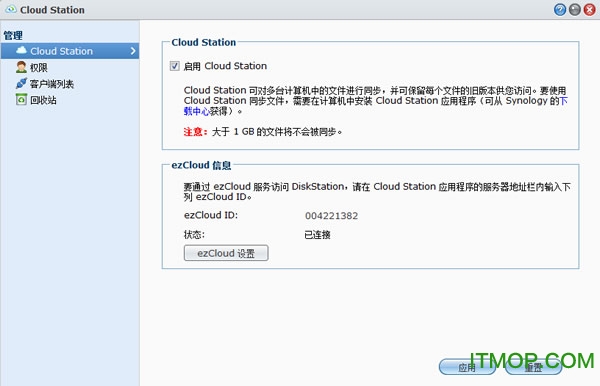600x386 pixels.
Task: Open the 客户端列表 client list page
Action: (52, 84)
